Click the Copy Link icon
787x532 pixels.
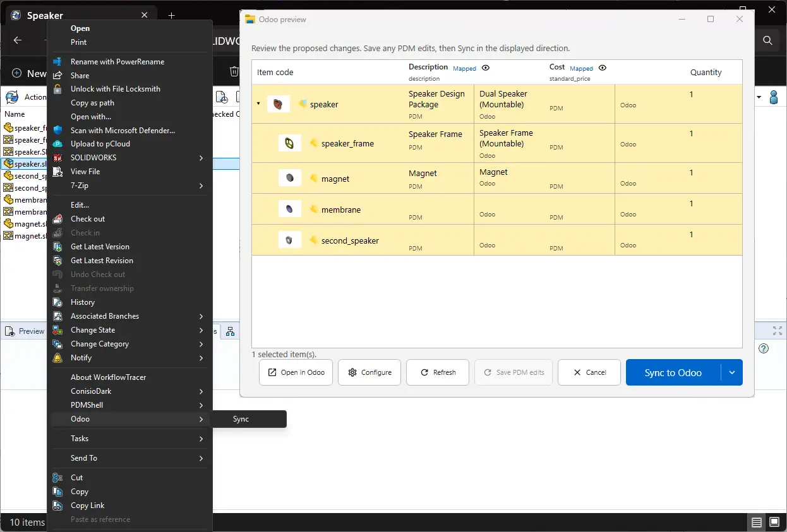click(x=57, y=505)
